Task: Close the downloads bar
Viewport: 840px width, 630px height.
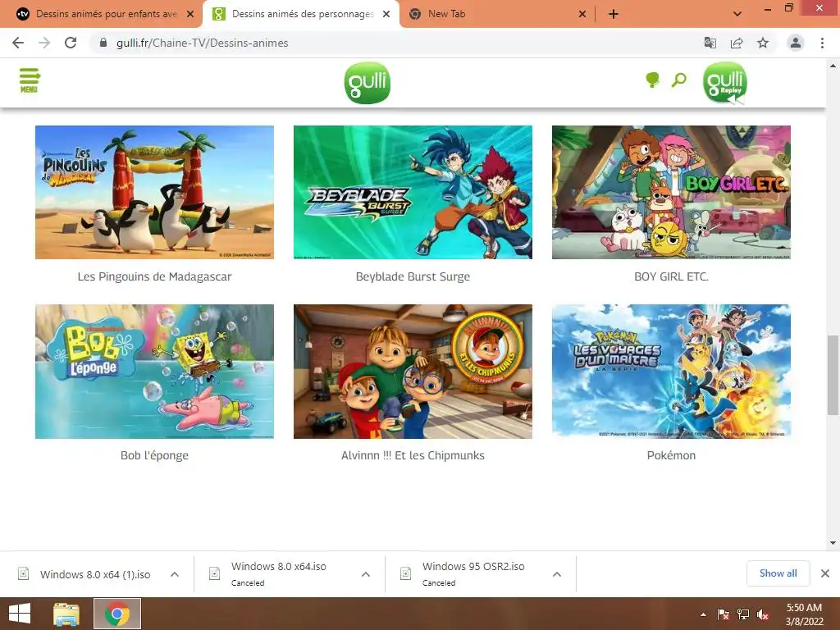Action: pyautogui.click(x=825, y=573)
